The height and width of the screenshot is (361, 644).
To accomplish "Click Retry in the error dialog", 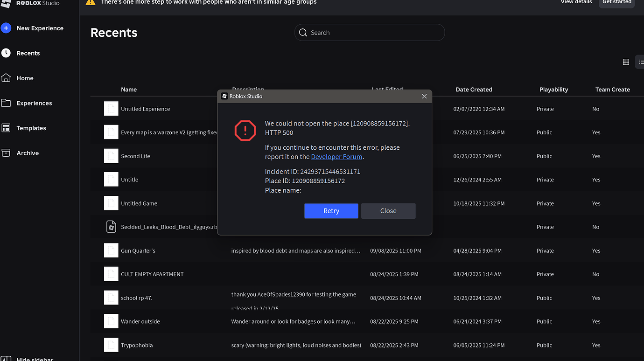I will (x=331, y=211).
